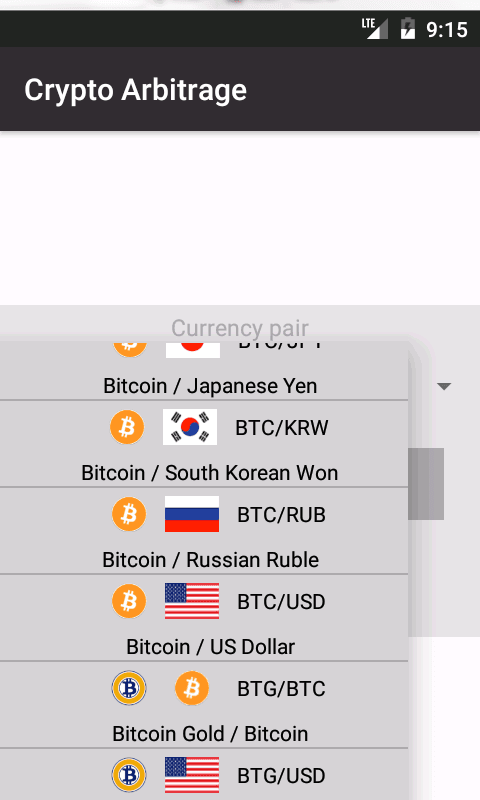
Task: Tap the Russian flag icon
Action: tap(192, 514)
